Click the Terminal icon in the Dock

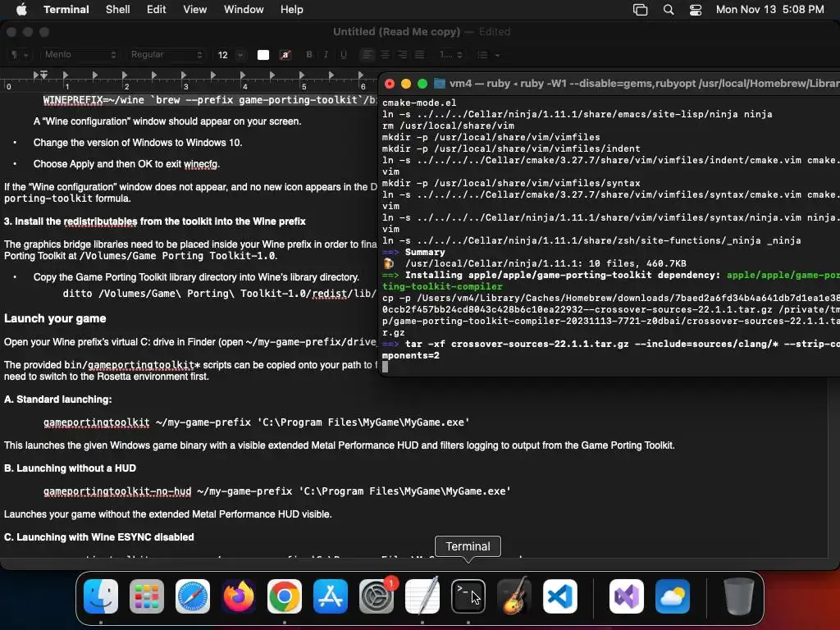pos(468,596)
